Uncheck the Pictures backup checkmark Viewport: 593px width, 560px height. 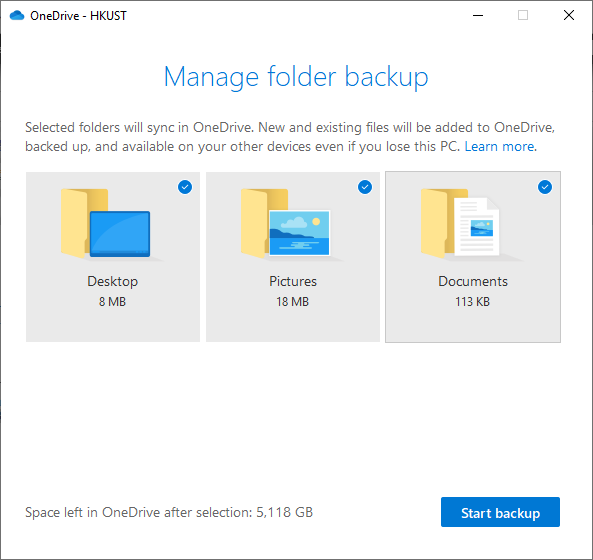point(365,187)
